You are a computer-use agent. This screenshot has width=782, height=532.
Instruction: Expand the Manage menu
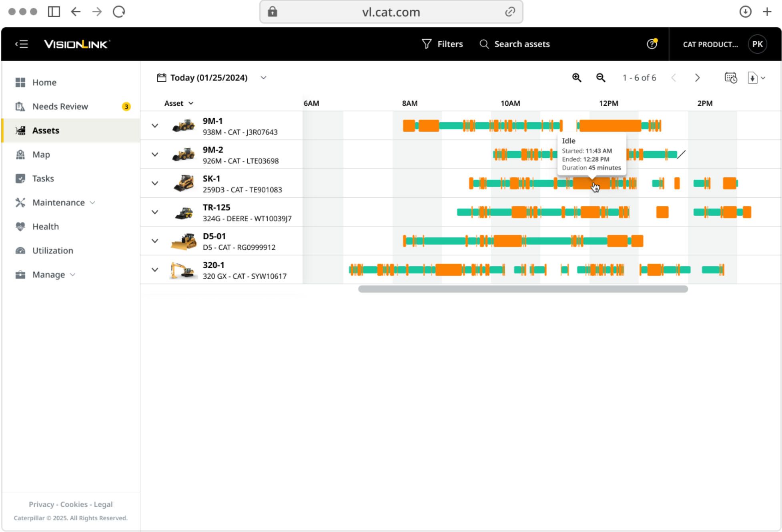50,275
